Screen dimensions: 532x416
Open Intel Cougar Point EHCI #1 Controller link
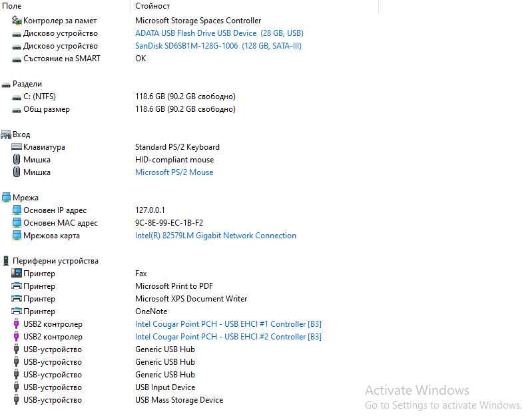tap(228, 324)
